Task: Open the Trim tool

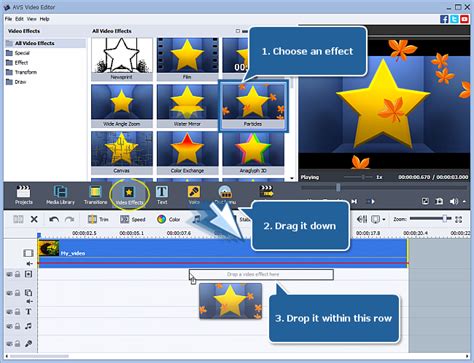Action: [98, 219]
